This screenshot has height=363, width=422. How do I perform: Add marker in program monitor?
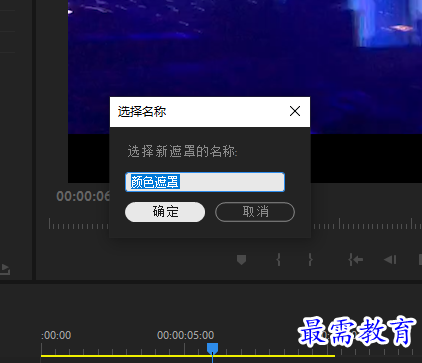point(241,259)
